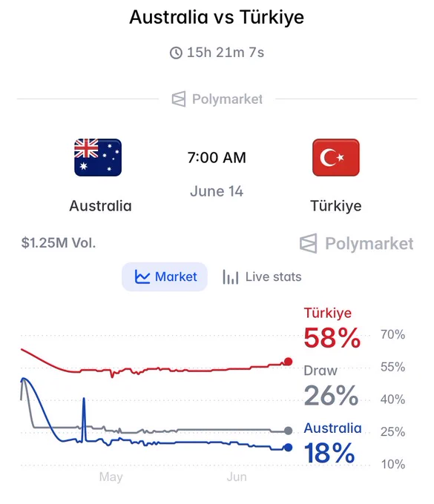Click the Polymarket logo in the divider
Image resolution: width=434 pixels, height=504 pixels.
pos(179,99)
